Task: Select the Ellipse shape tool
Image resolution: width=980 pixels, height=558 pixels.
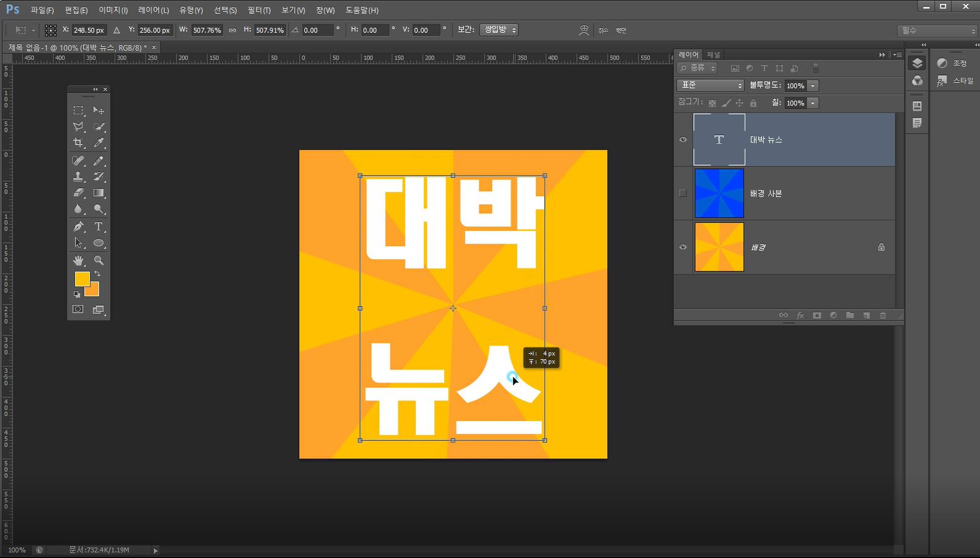Action: click(98, 243)
